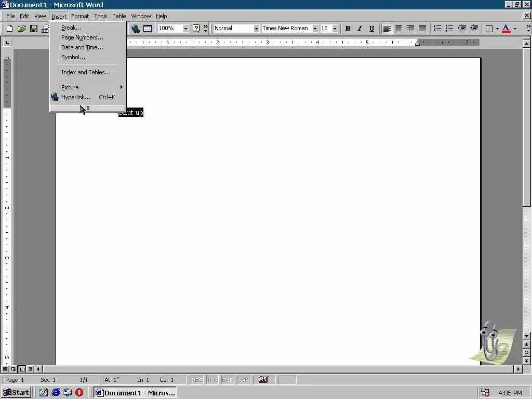Set Justify alignment
The width and height of the screenshot is (532, 399).
tap(422, 29)
